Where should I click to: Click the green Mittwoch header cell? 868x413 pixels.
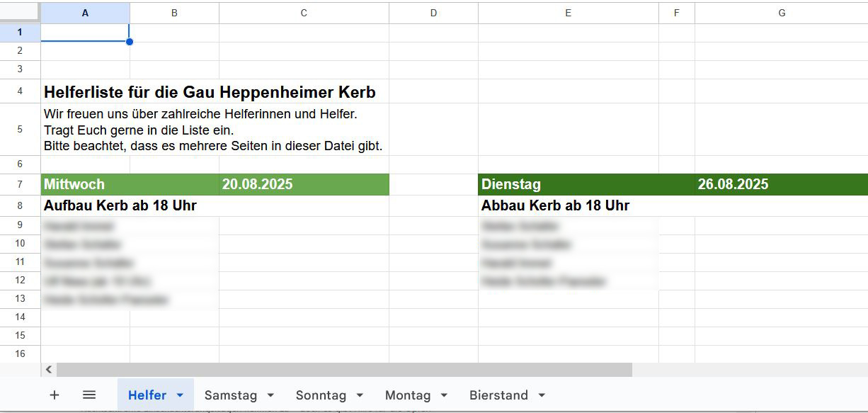[x=85, y=184]
